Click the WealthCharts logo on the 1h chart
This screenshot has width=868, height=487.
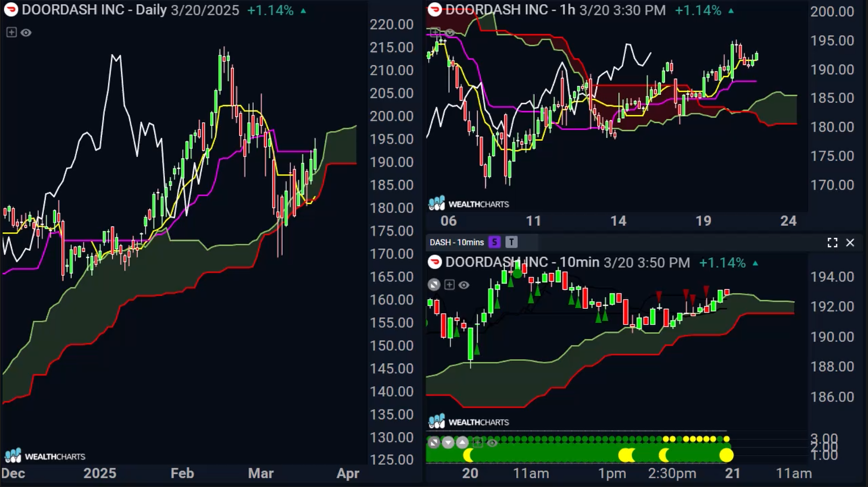coord(468,203)
